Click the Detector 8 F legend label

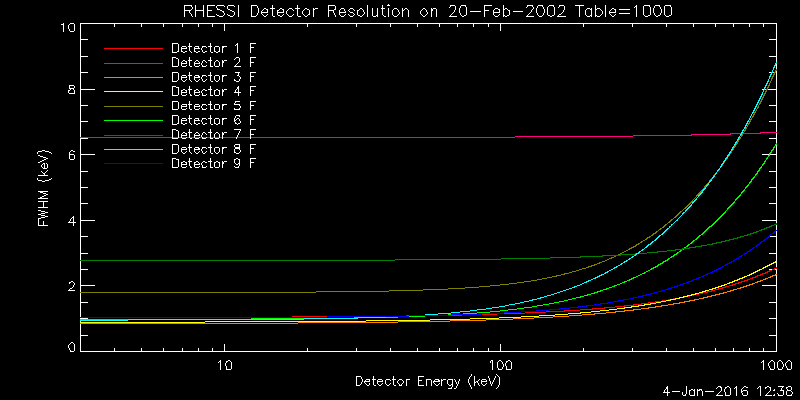pyautogui.click(x=213, y=148)
